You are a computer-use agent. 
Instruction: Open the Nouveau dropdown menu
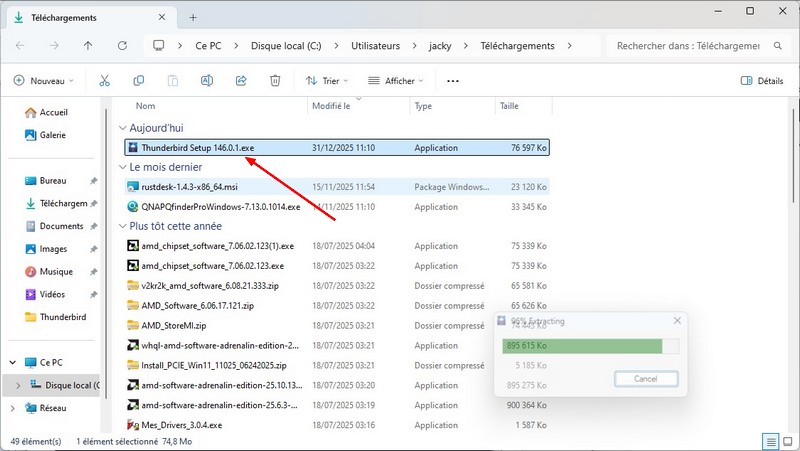point(44,81)
